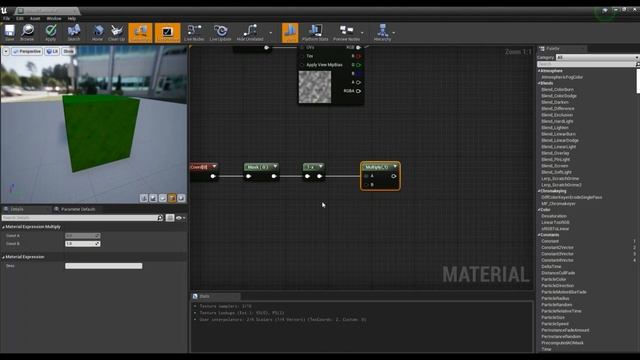This screenshot has height=360, width=640.
Task: Open the Multiply node dropdown arrow
Action: [395, 167]
